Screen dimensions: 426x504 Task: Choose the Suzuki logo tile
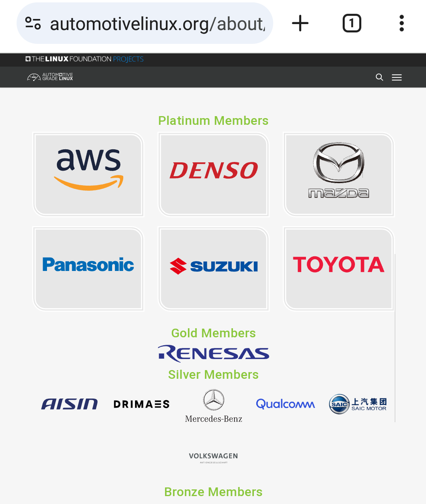[x=214, y=269]
